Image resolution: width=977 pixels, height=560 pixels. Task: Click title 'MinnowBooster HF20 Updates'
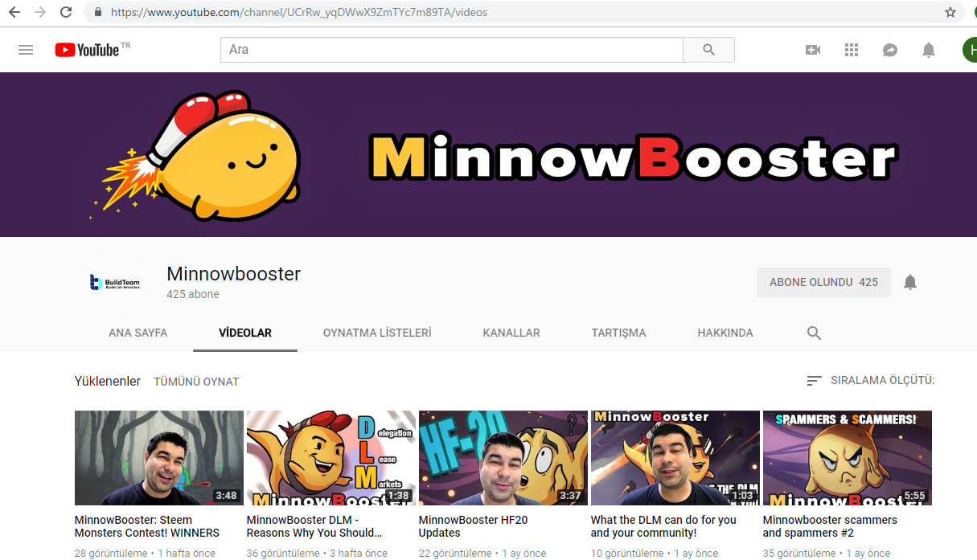click(x=474, y=526)
